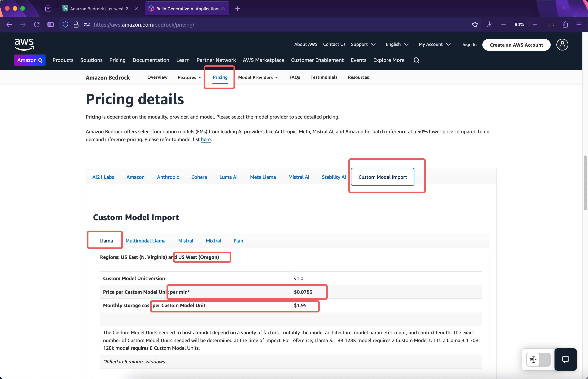This screenshot has height=379, width=588.
Task: Click the Create an AWS Account button
Action: (516, 45)
